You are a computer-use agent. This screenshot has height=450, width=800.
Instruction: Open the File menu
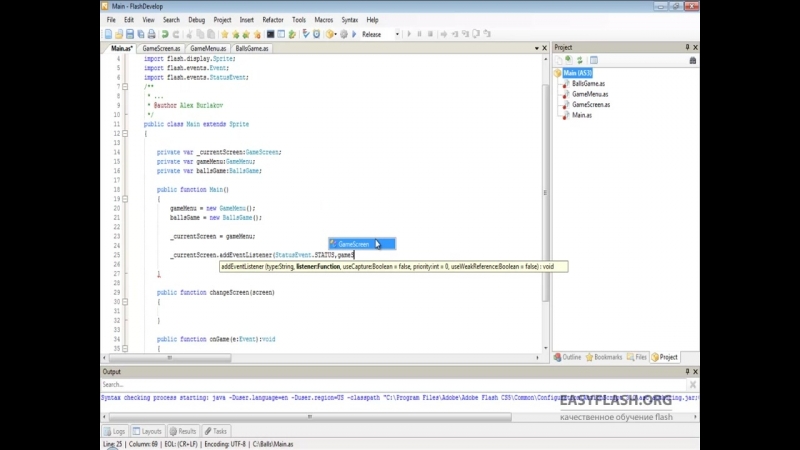[111, 20]
